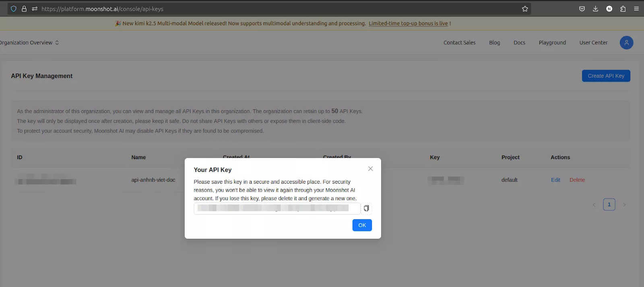The height and width of the screenshot is (287, 644).
Task: Bookmark this page with the star icon
Action: point(525,9)
